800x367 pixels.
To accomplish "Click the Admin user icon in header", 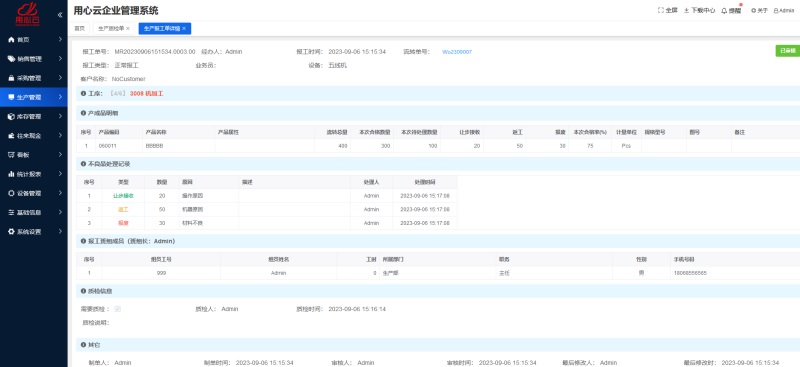I will (x=776, y=10).
